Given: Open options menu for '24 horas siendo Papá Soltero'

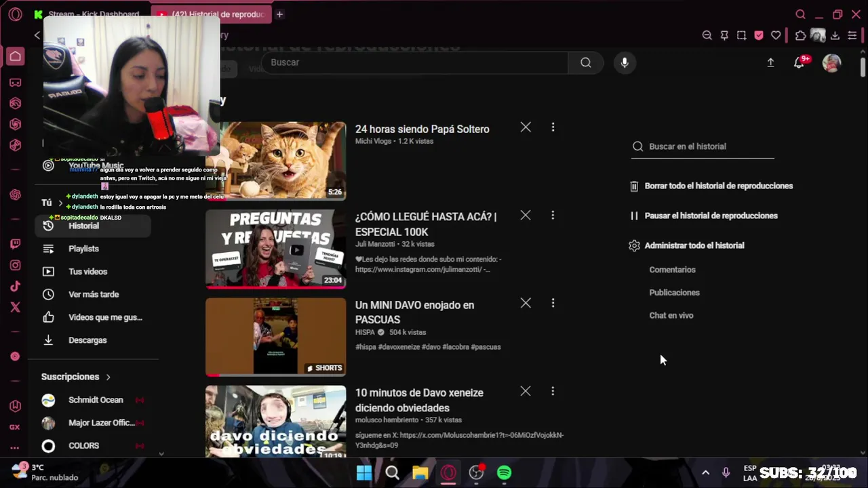Looking at the screenshot, I should 553,127.
